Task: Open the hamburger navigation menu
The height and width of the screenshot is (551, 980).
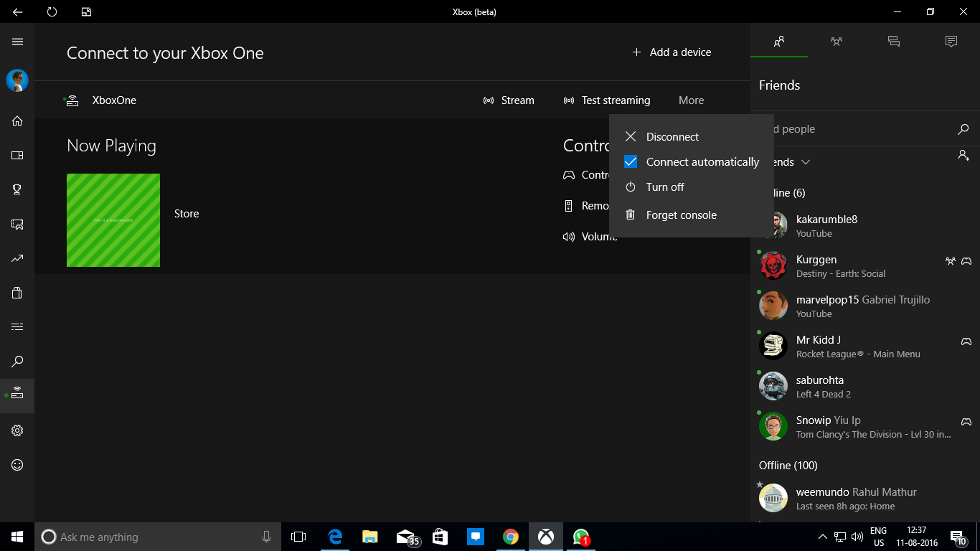Action: (x=17, y=42)
